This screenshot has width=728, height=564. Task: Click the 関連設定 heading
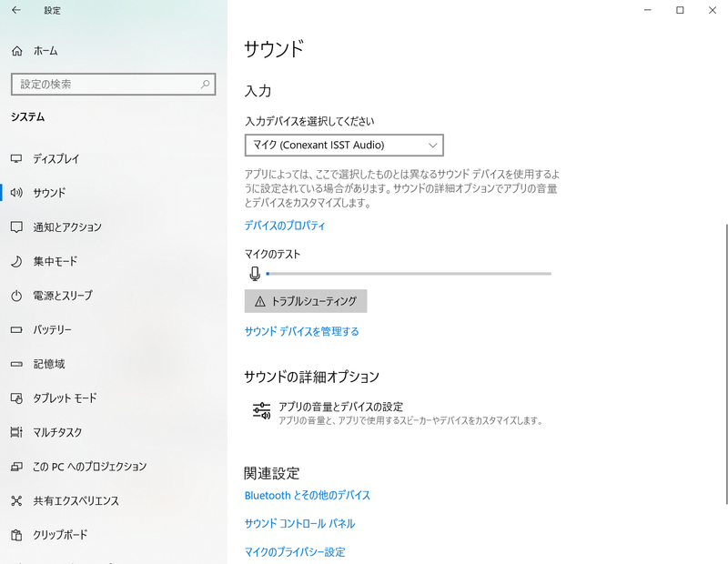tap(272, 473)
